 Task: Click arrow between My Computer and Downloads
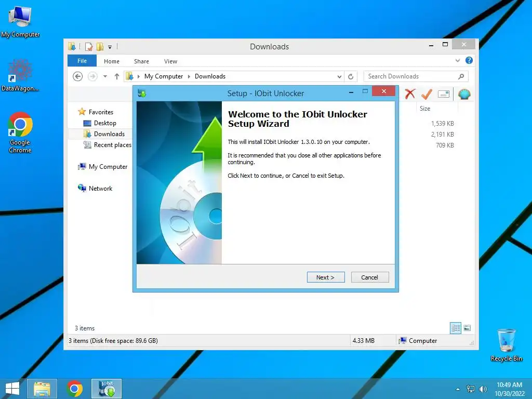pyautogui.click(x=189, y=77)
